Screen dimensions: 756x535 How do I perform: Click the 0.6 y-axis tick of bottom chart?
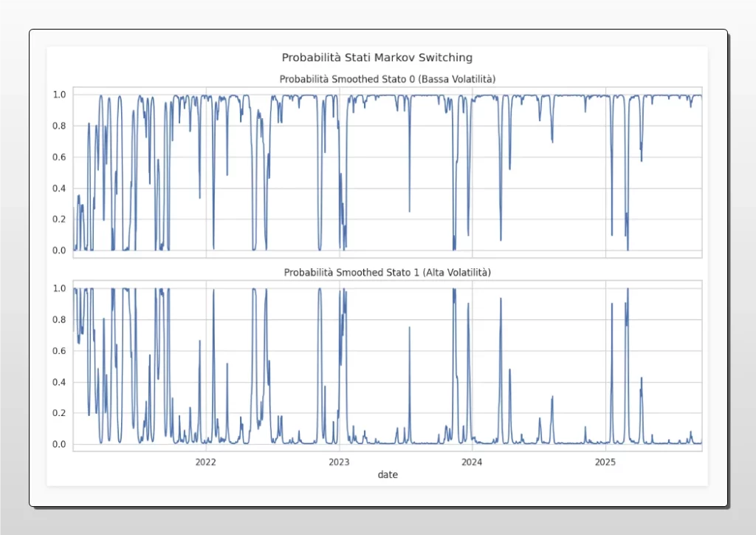(59, 351)
